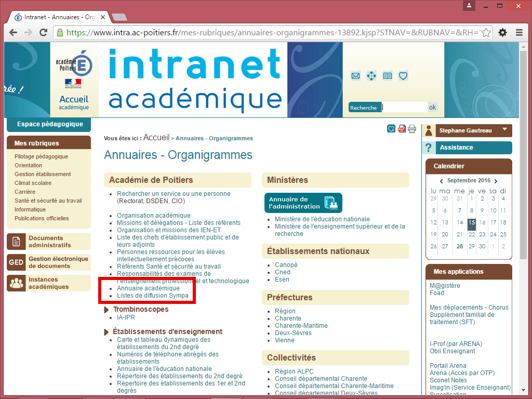Add page to favorites with heart-plus icon
This screenshot has height=399, width=532.
[391, 129]
